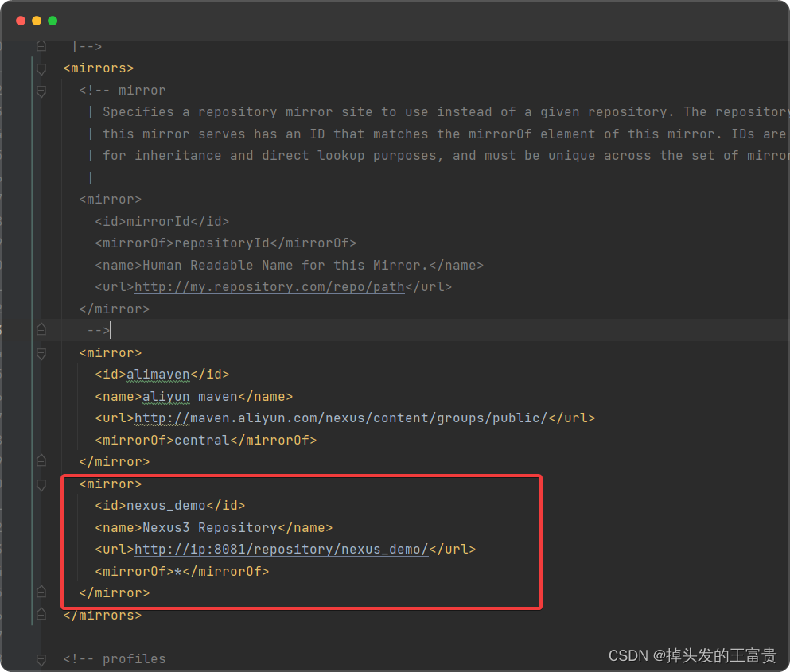The image size is (790, 672).
Task: Click '<id>nexus_demo</id>' text
Action: [170, 505]
